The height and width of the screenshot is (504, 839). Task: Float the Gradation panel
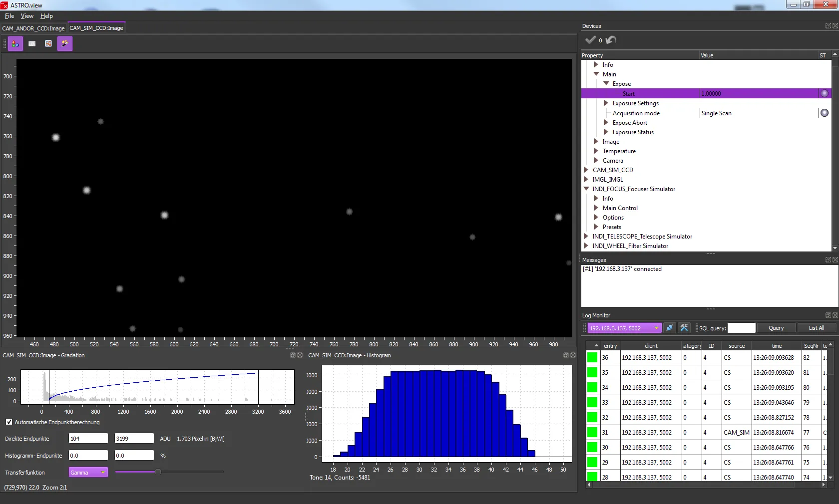click(293, 355)
